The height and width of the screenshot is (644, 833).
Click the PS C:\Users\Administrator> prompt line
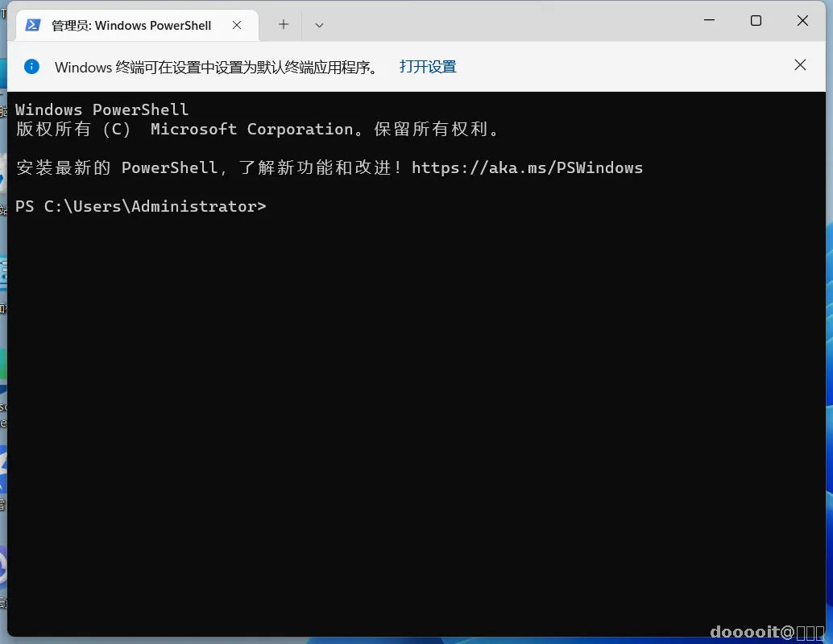point(141,207)
